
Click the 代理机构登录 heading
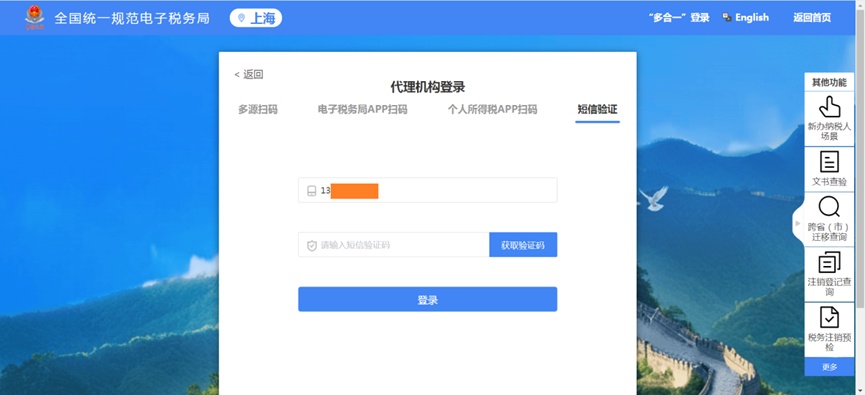pos(428,87)
